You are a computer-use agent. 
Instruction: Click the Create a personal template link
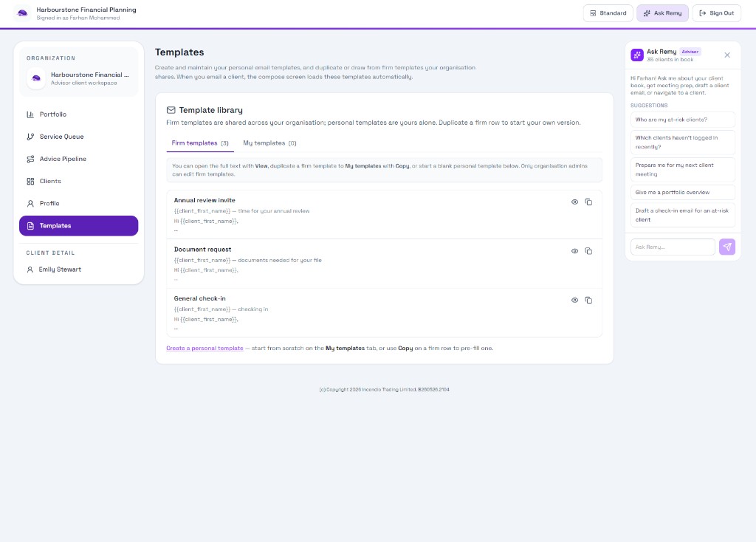click(x=205, y=348)
